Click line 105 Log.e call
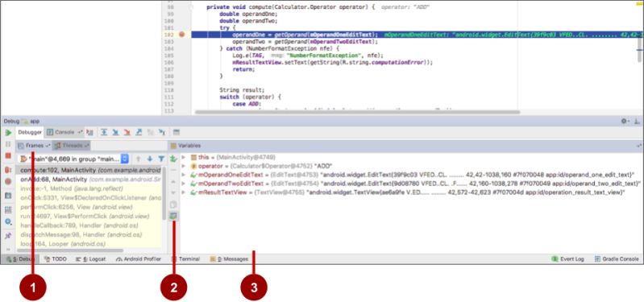The height and width of the screenshot is (302, 644). [308, 56]
